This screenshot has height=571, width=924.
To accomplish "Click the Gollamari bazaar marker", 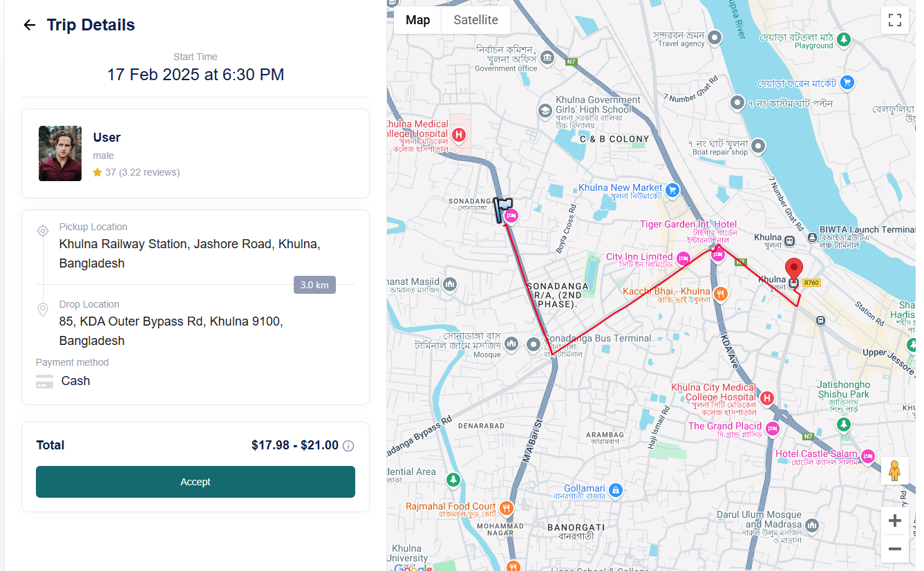I will tap(615, 491).
